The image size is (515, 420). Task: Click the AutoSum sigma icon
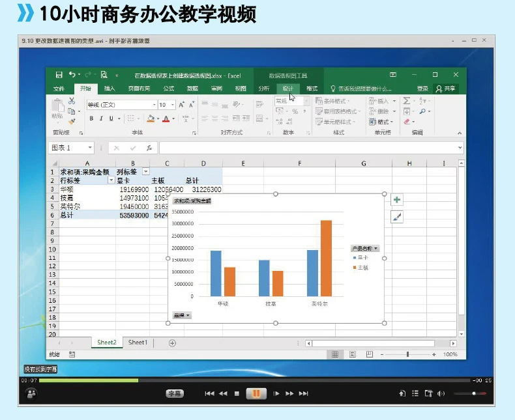tap(406, 101)
